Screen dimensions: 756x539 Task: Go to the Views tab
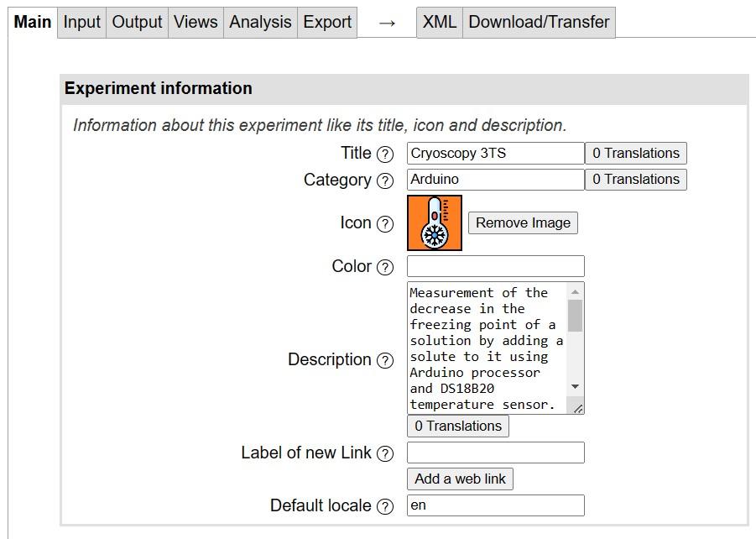pyautogui.click(x=196, y=23)
